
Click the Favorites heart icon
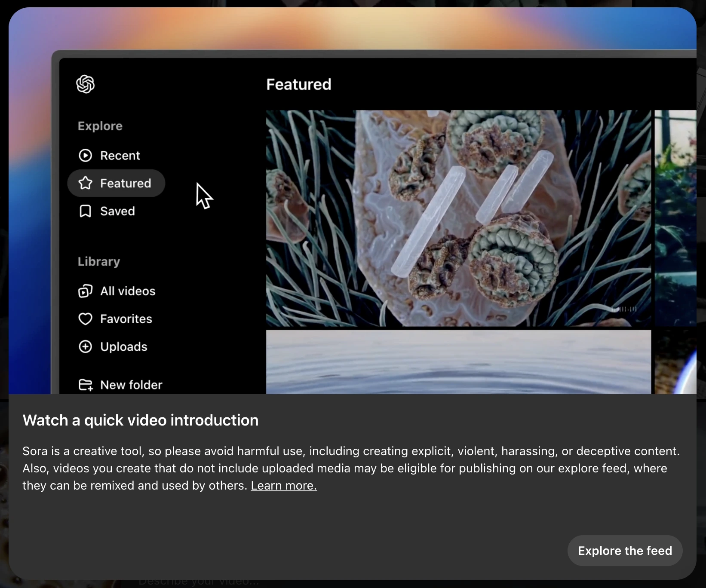click(85, 319)
